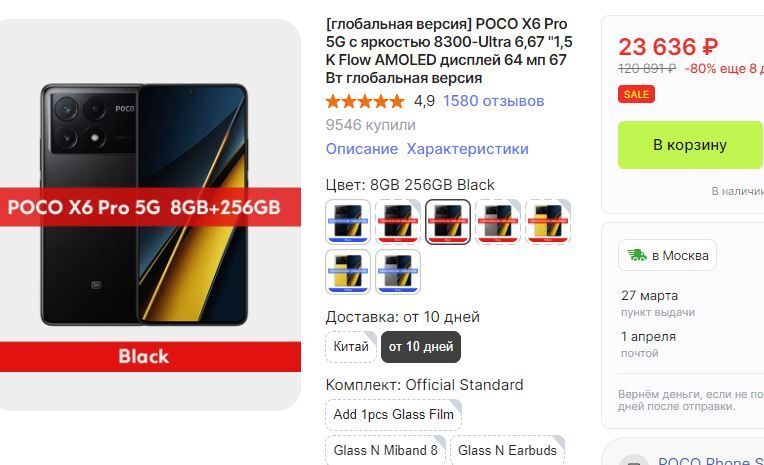764x465 pixels.
Task: Jump to the Описание section
Action: [362, 149]
